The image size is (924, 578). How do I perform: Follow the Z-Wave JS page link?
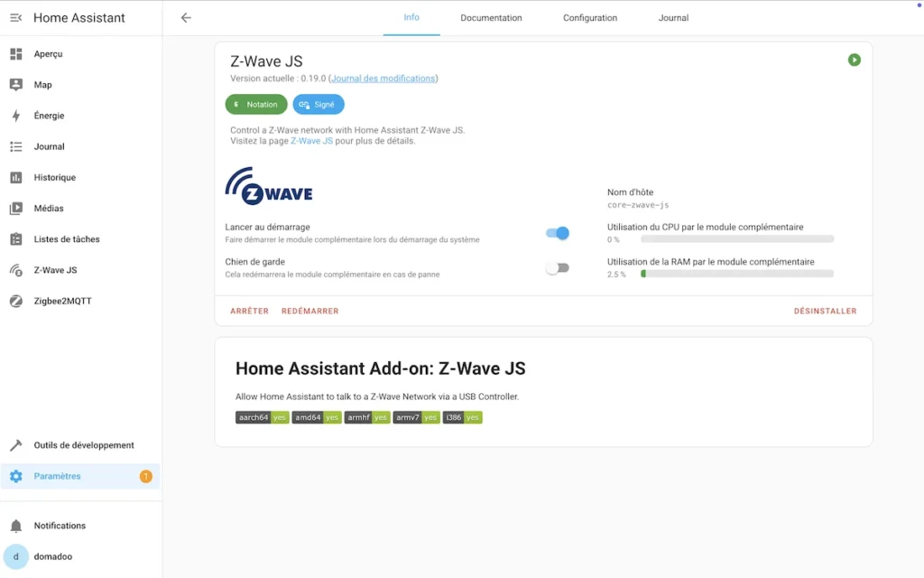tap(311, 141)
